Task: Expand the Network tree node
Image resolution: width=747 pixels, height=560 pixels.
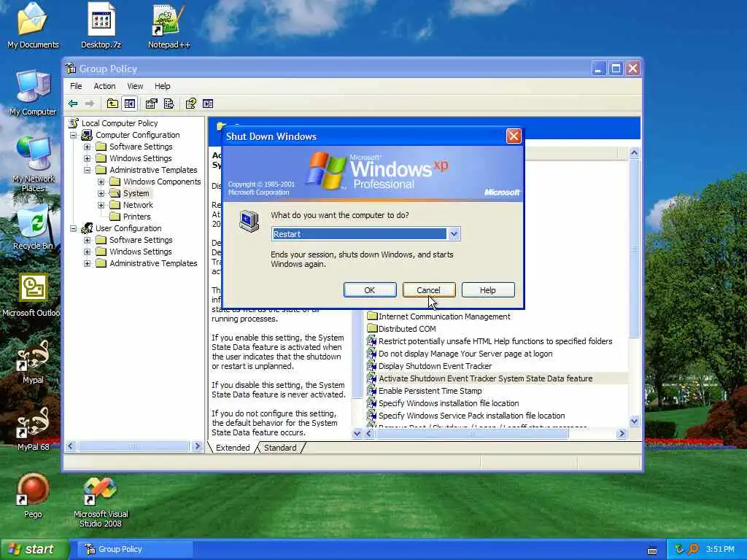Action: click(101, 205)
